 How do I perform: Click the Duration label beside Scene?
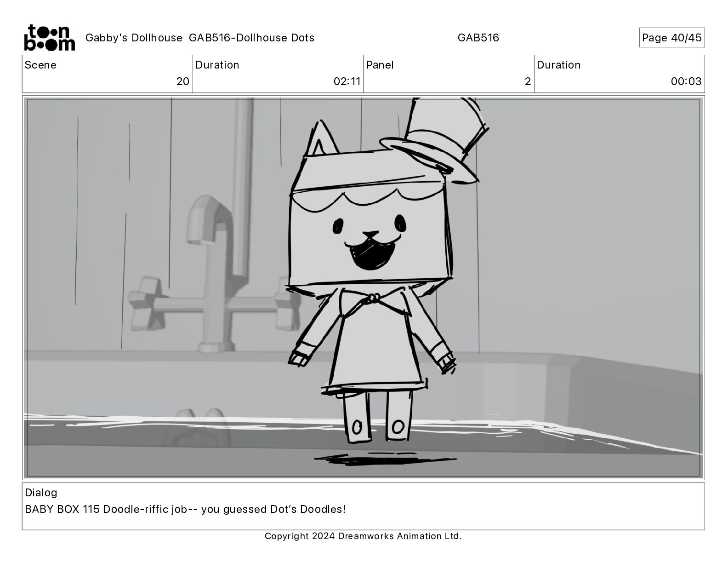(x=217, y=65)
